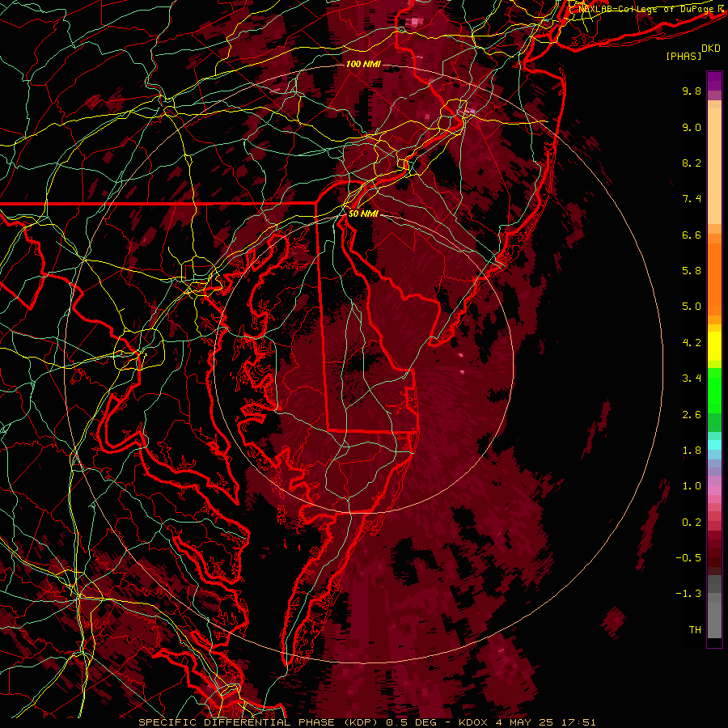Pick the yellow color bar segment beside 4.2

click(x=714, y=346)
